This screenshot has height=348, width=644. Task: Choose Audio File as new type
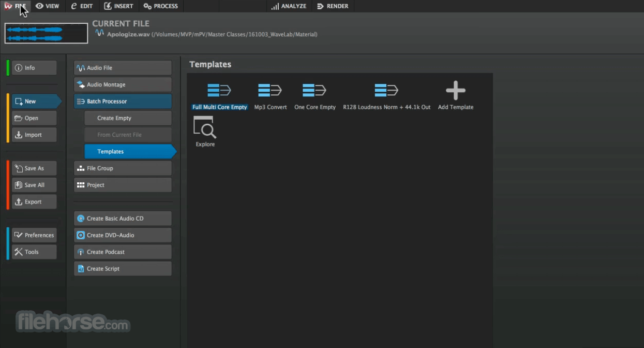(123, 68)
